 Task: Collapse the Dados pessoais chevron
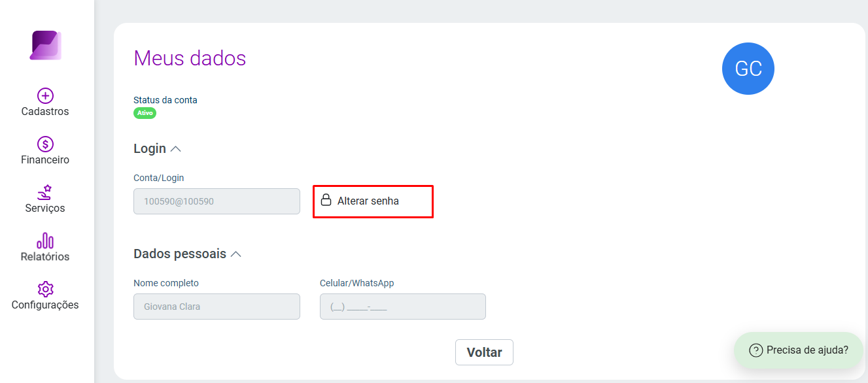pyautogui.click(x=236, y=254)
